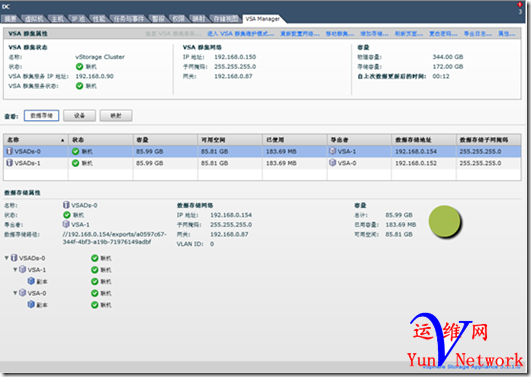This screenshot has width=531, height=377.
Task: Click vStorage Cluster name value
Action: click(100, 57)
